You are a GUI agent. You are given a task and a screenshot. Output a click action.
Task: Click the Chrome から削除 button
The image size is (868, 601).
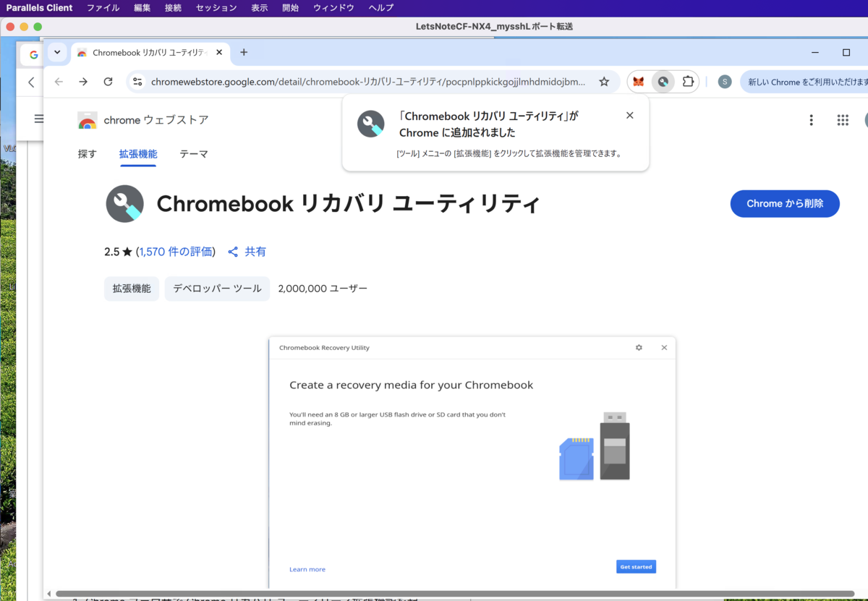[x=785, y=204]
